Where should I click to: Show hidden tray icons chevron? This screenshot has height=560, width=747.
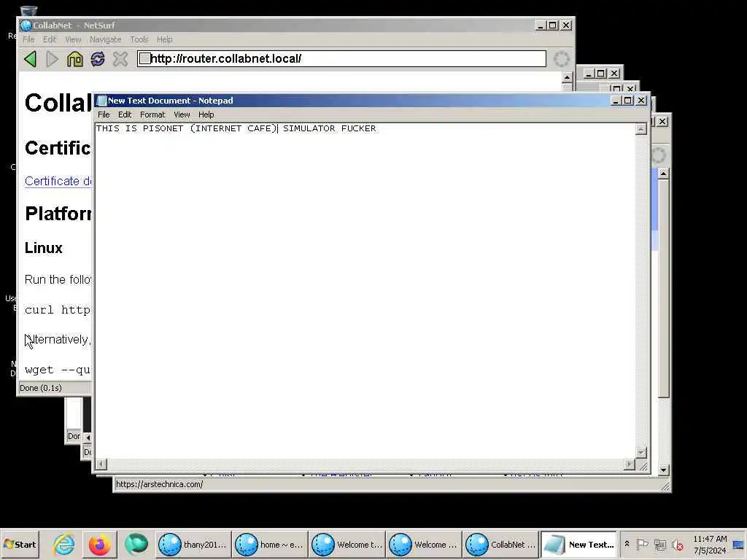click(x=627, y=544)
